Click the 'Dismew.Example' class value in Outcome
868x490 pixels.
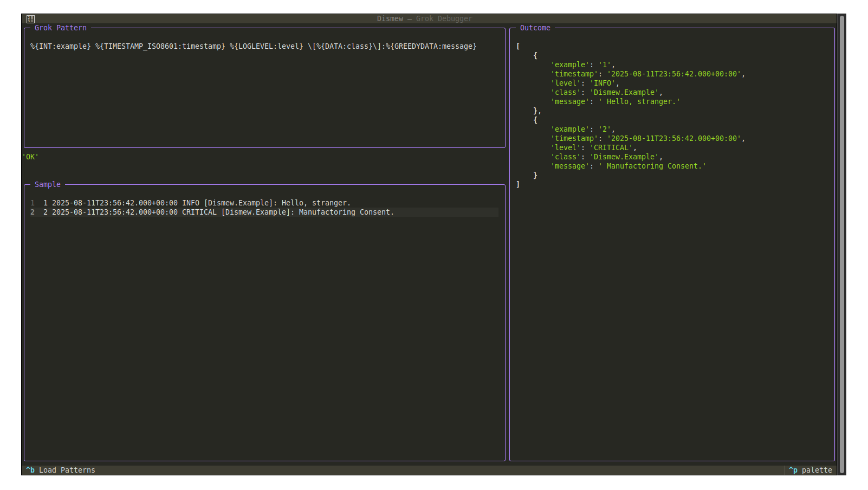coord(625,92)
